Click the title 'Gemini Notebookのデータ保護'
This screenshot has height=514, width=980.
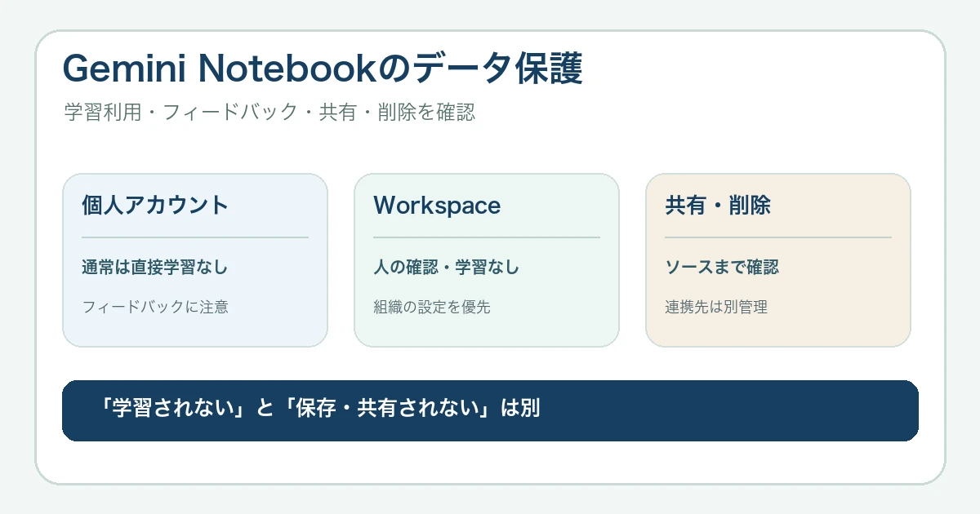coord(323,70)
